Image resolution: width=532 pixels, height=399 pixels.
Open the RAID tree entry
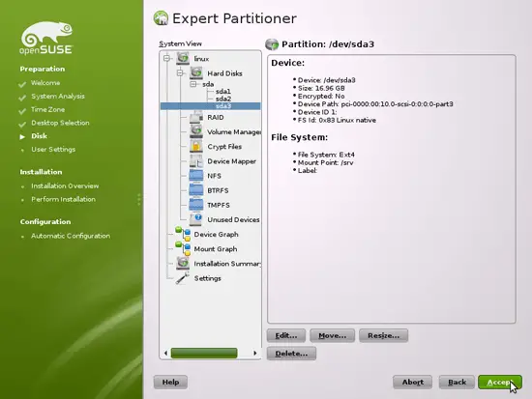tap(216, 117)
